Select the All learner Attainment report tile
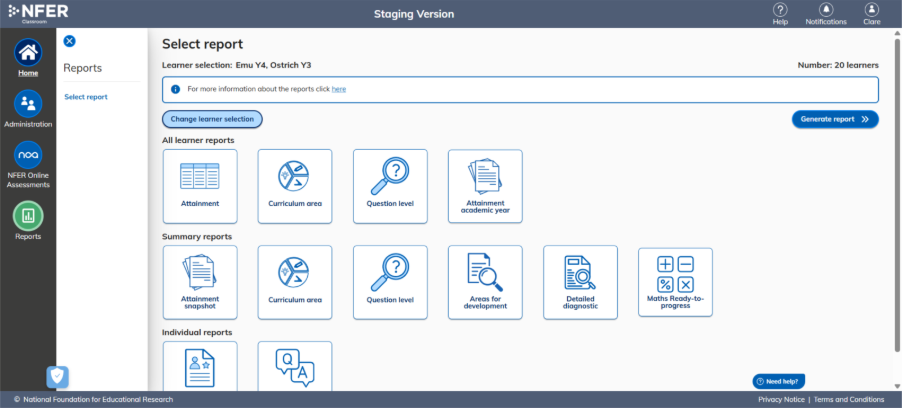The width and height of the screenshot is (903, 408). coord(200,186)
